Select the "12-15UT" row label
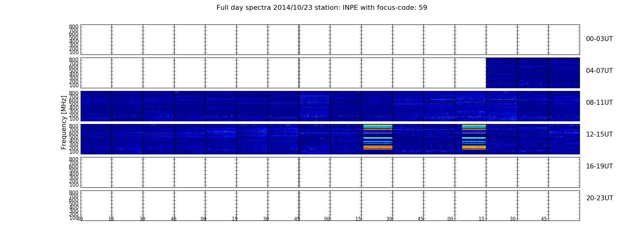Viewport: 644px width, 245px height. click(x=599, y=134)
